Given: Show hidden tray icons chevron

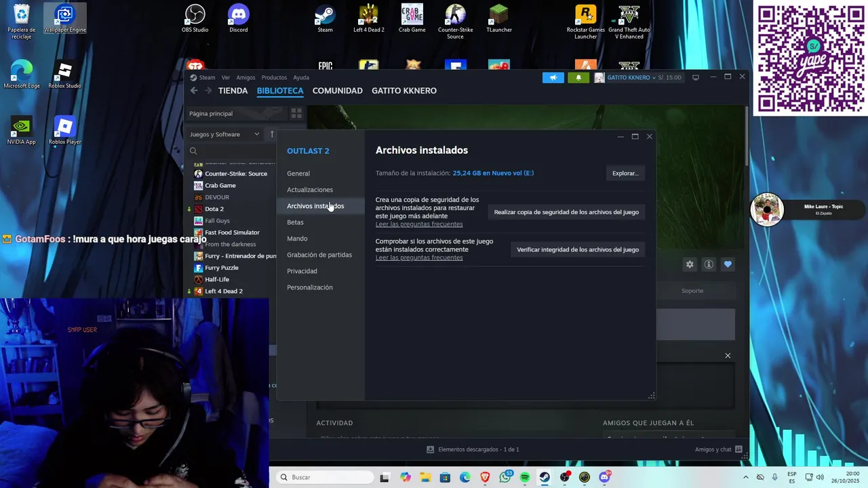Looking at the screenshot, I should pyautogui.click(x=746, y=477).
